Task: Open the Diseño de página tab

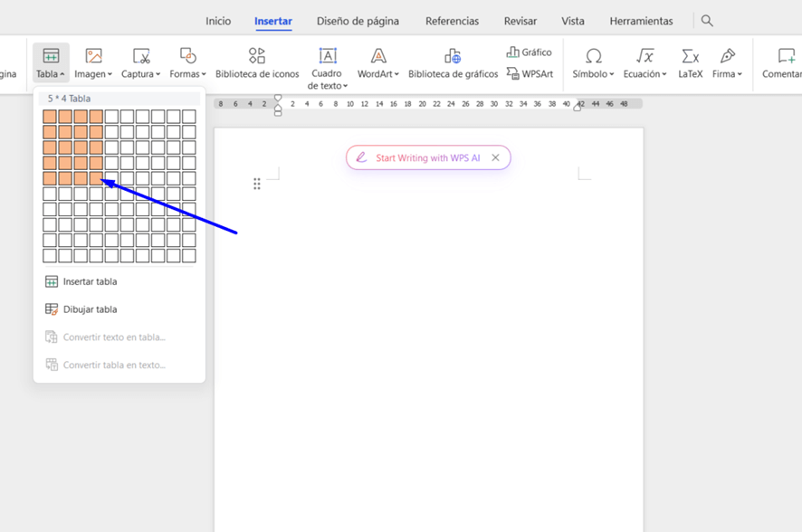Action: point(358,21)
